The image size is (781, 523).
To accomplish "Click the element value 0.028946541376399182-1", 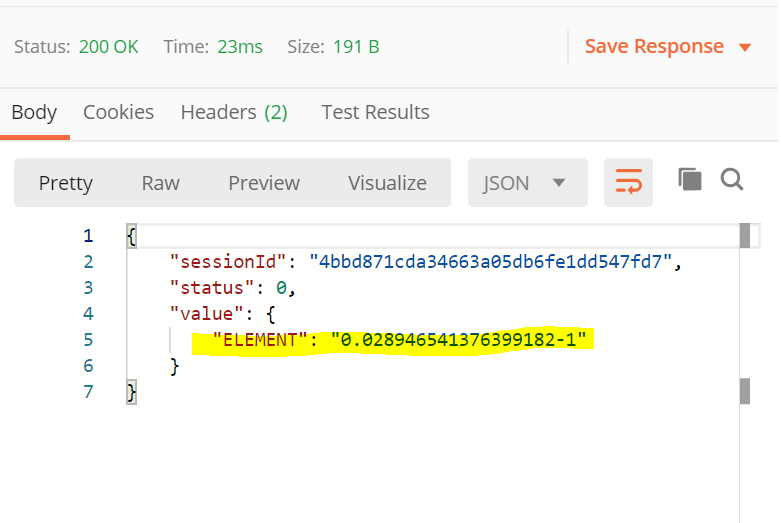I will (459, 340).
